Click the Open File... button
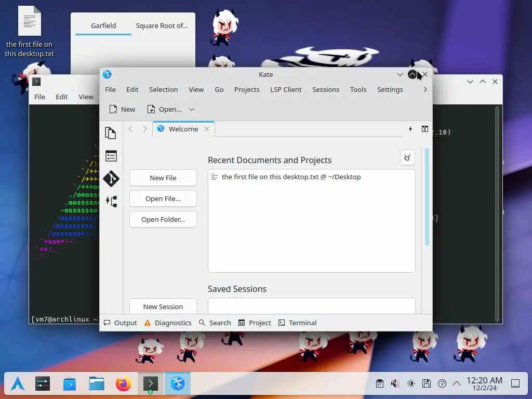 point(163,199)
